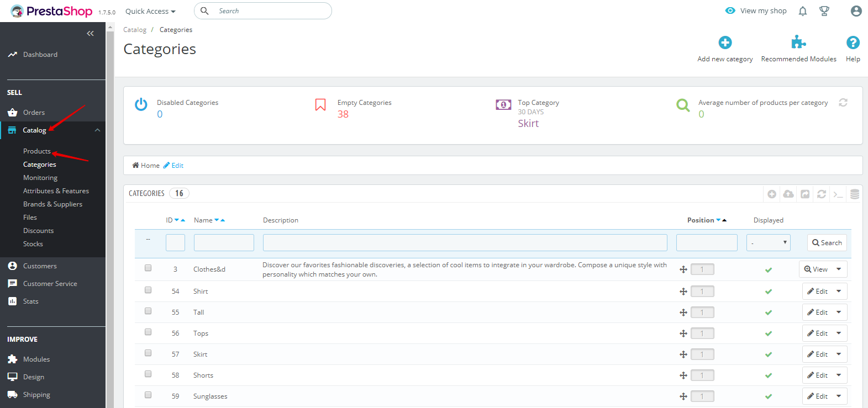
Task: Check the Tall row checkbox
Action: tap(148, 311)
